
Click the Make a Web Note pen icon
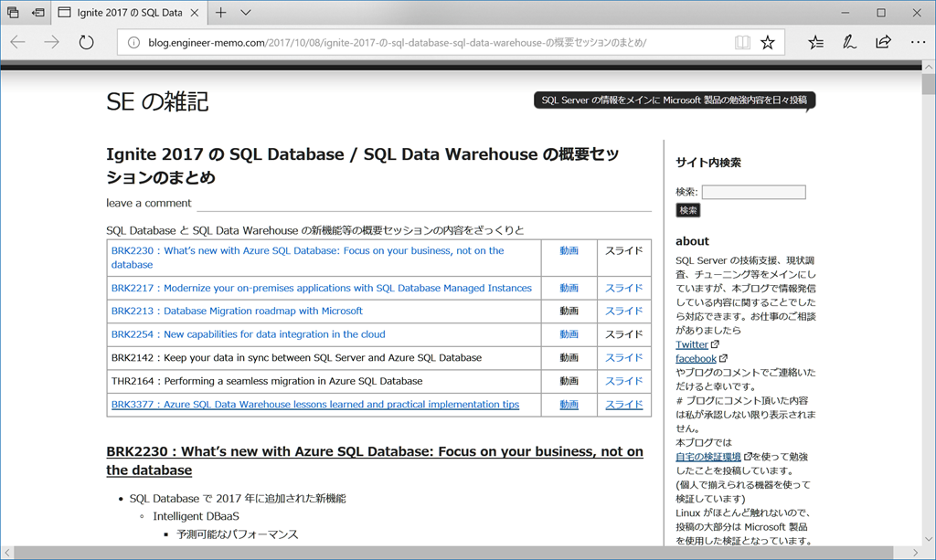(x=849, y=42)
